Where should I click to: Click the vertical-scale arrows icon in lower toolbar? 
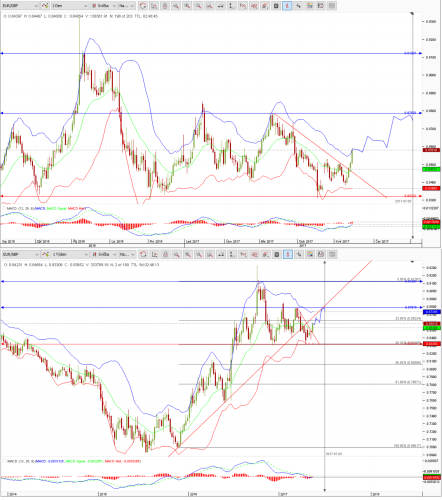pos(232,254)
